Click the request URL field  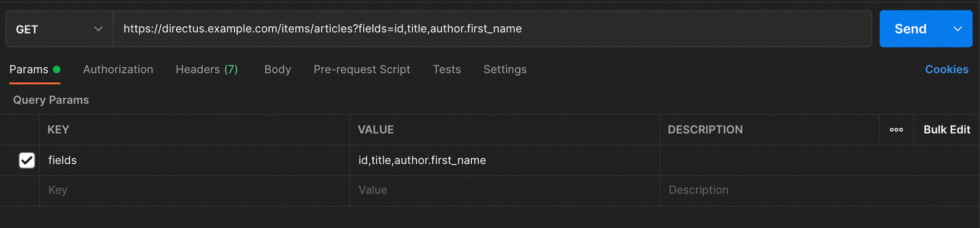492,29
